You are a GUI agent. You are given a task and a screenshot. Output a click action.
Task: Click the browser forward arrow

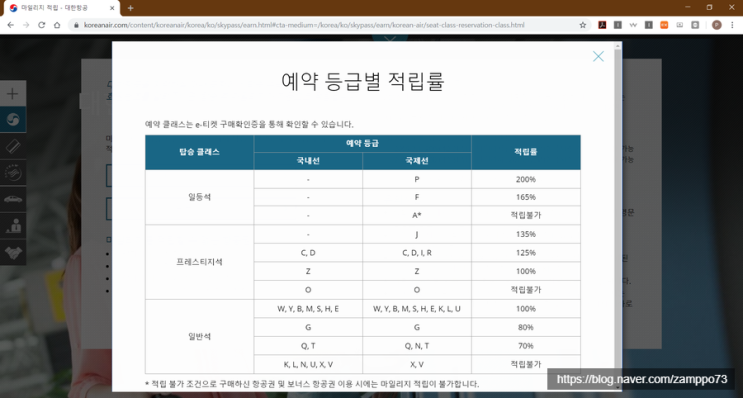pos(26,25)
